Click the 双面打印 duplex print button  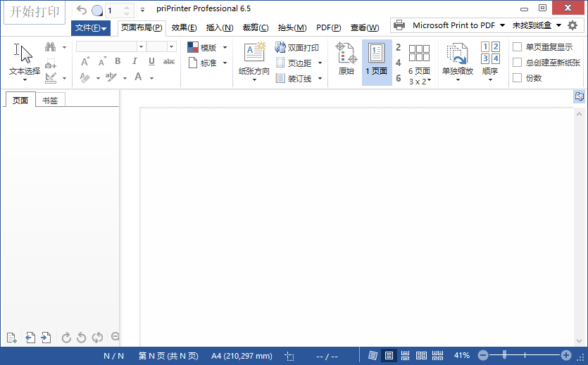coord(296,48)
